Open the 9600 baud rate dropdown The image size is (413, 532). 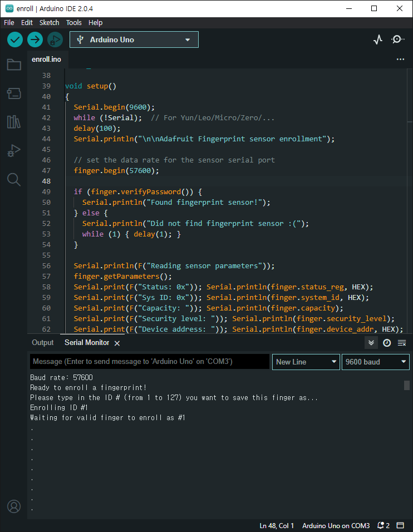pyautogui.click(x=375, y=362)
